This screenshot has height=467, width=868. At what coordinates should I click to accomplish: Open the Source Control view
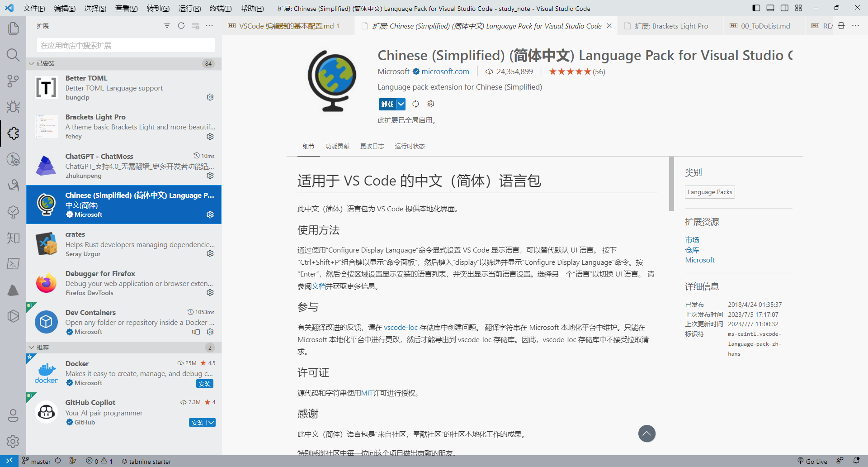point(13,81)
